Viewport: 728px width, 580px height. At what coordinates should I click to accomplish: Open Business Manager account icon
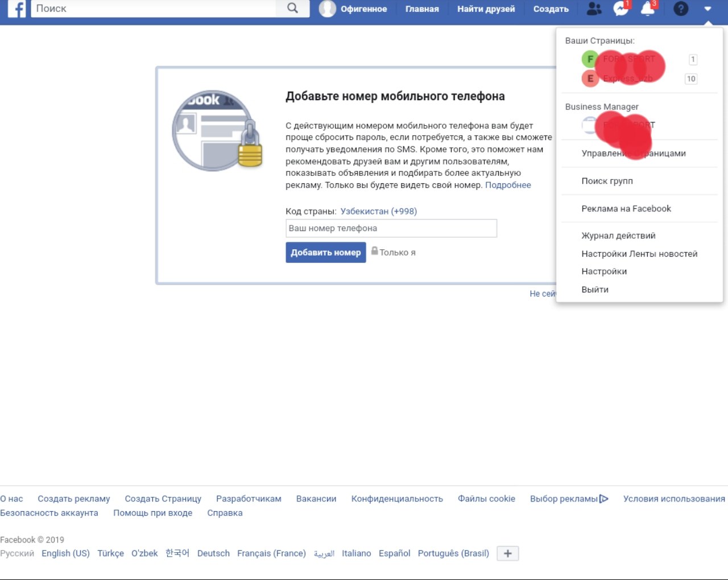(x=589, y=125)
